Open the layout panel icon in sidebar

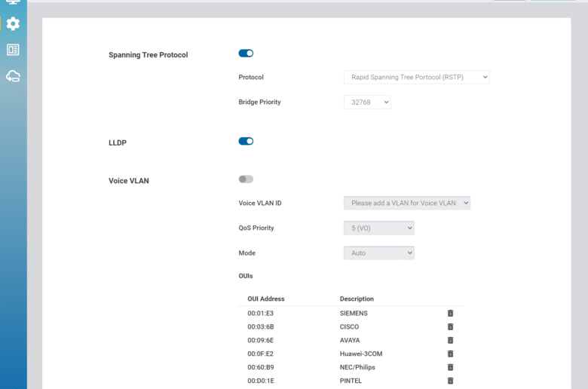[13, 50]
